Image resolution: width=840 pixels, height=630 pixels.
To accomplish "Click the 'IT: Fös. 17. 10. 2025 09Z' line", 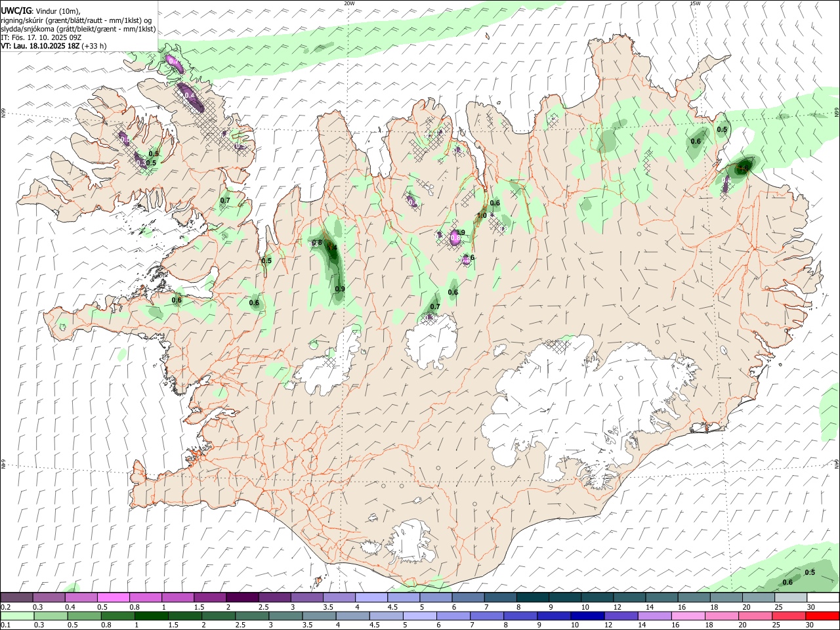I will 41,37.
